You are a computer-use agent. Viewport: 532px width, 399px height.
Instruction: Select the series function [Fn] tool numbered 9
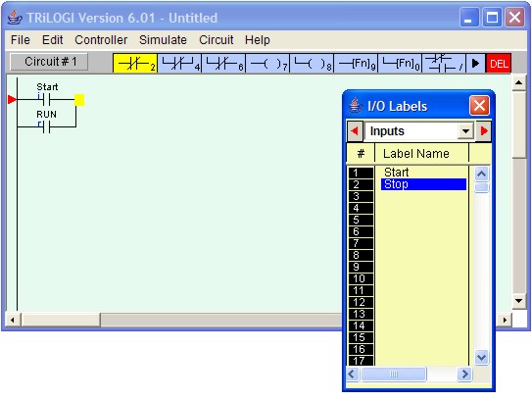click(356, 63)
